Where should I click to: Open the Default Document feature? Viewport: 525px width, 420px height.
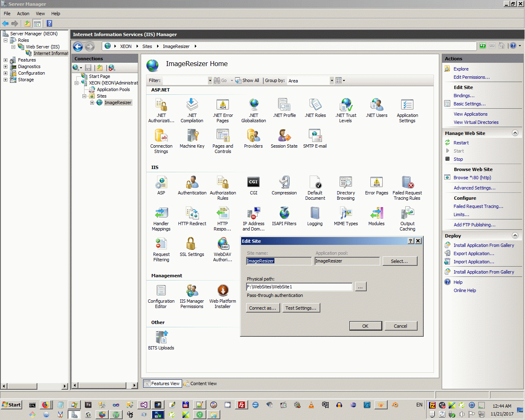pyautogui.click(x=315, y=188)
